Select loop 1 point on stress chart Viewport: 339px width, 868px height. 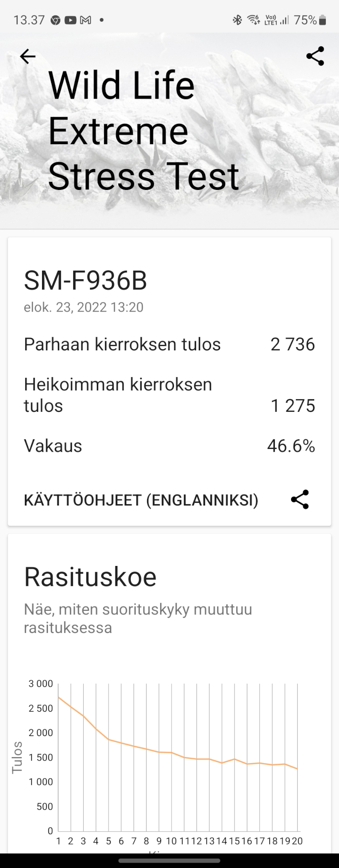(x=58, y=697)
